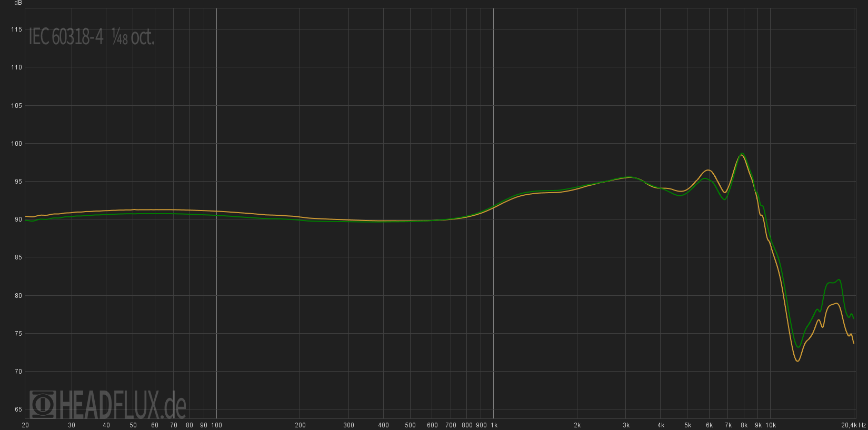Select the 70 Hz frequency axis label
The image size is (868, 430).
tap(174, 425)
